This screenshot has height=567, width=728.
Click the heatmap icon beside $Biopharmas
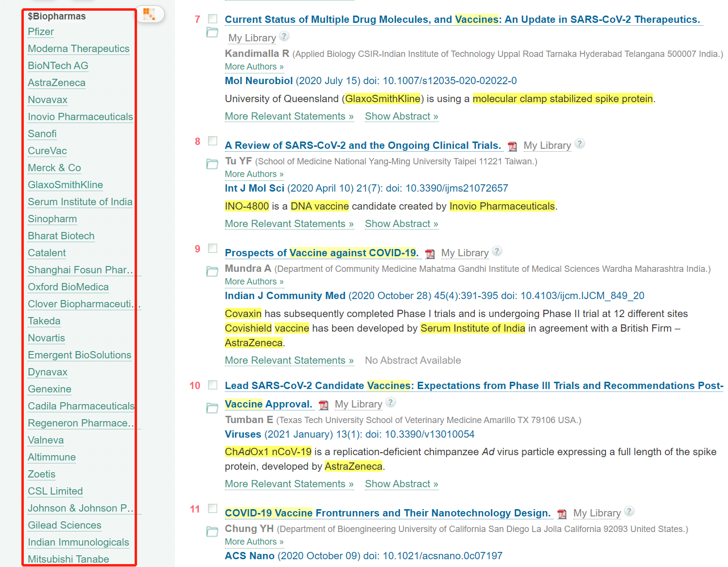coord(150,14)
